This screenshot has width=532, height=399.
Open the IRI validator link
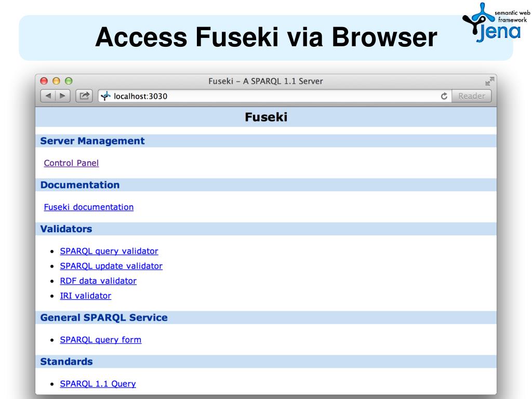86,296
